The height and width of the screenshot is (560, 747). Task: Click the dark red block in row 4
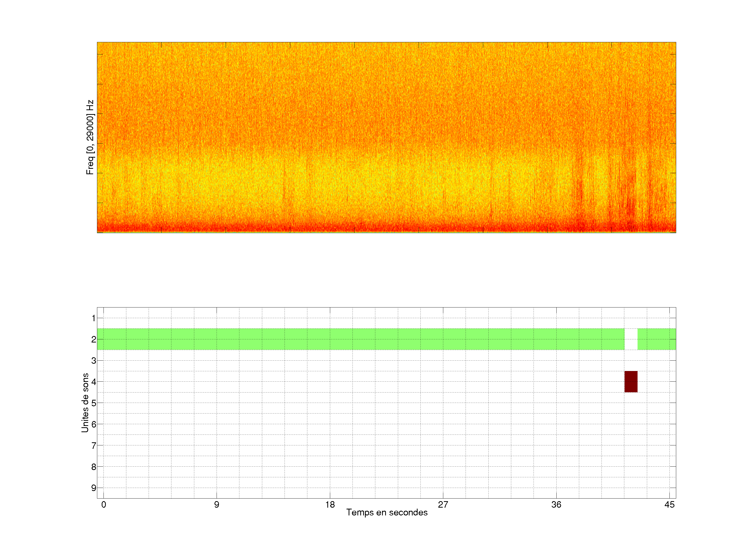631,381
